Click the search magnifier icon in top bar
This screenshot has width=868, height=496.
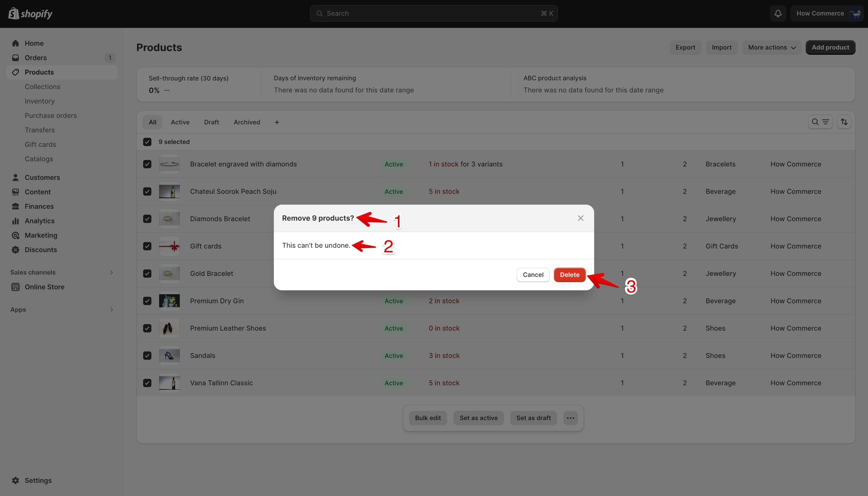pos(319,13)
